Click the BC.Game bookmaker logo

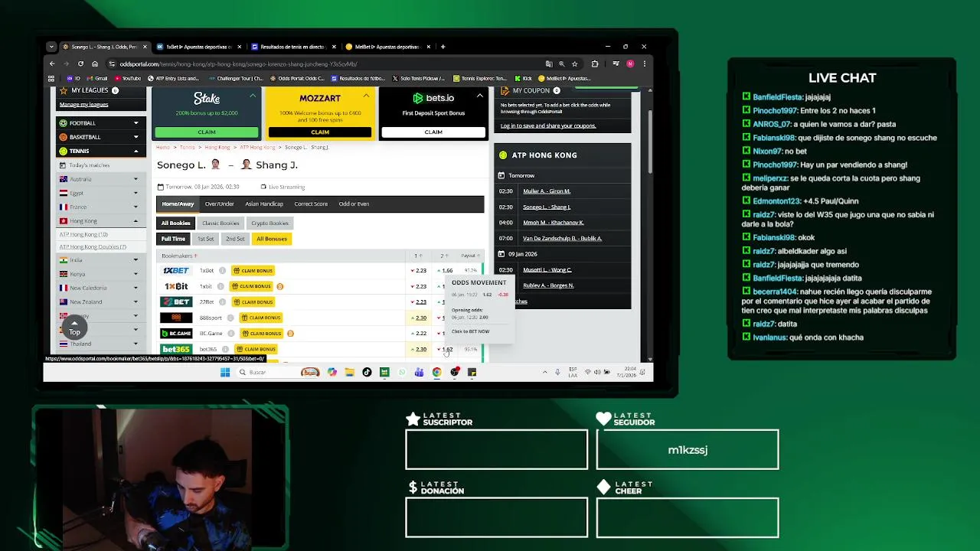pos(175,334)
